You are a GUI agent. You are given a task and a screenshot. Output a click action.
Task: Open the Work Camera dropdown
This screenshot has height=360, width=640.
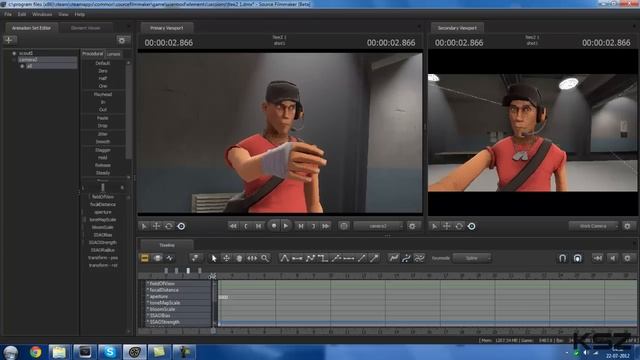point(593,226)
